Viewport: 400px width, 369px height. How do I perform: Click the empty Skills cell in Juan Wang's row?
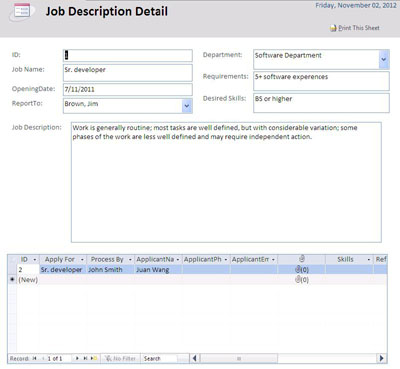coord(349,269)
